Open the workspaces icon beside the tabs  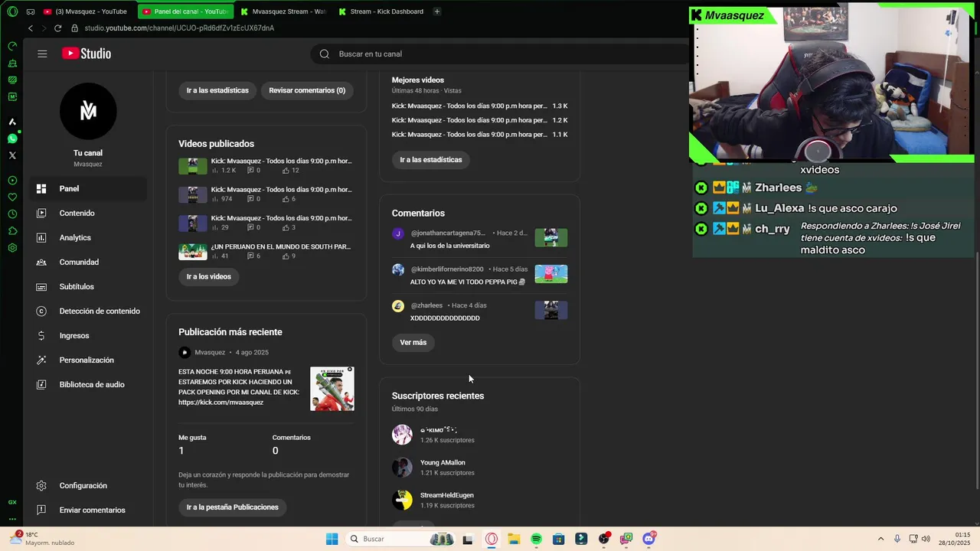tap(31, 11)
